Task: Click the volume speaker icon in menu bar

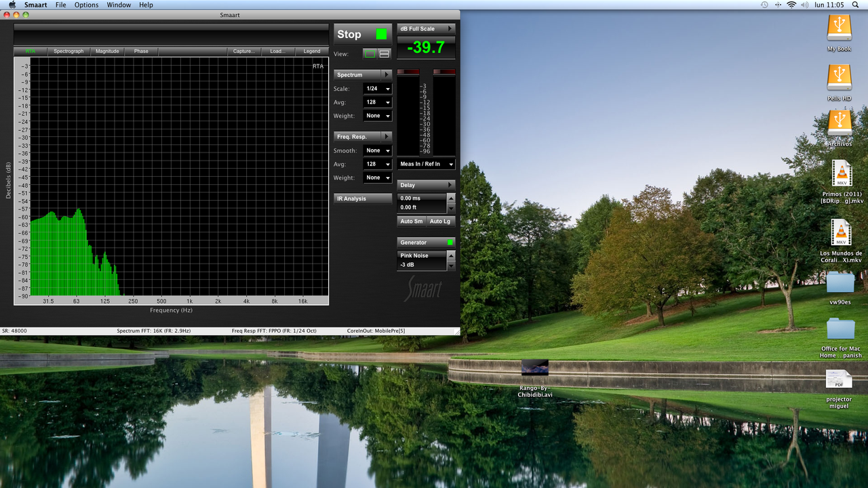Action: tap(804, 5)
